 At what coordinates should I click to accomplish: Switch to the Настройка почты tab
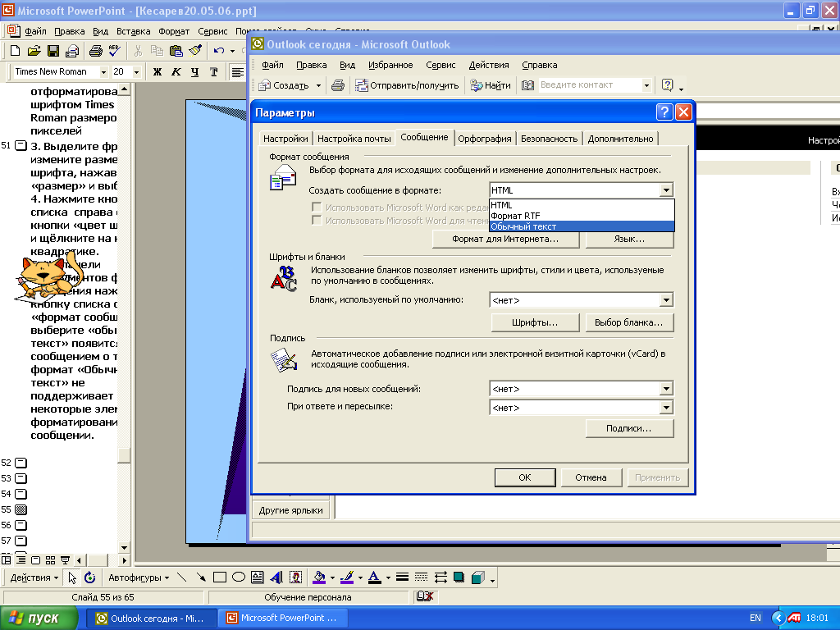click(354, 139)
